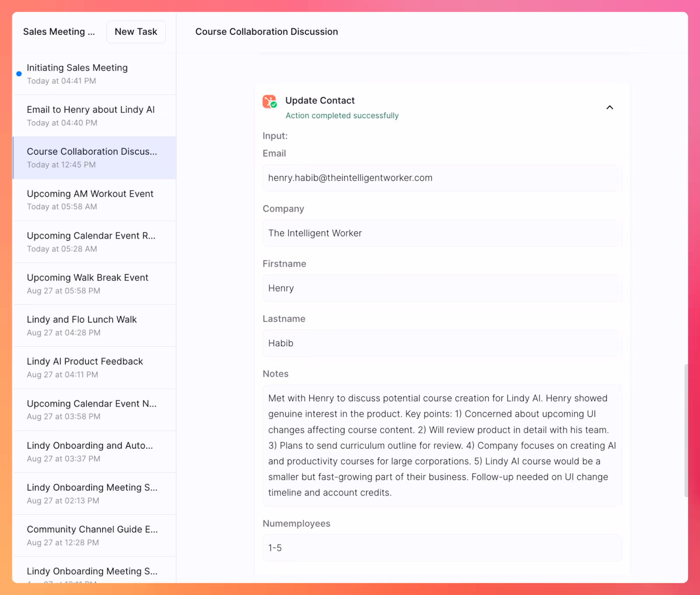The image size is (700, 595).
Task: Select Community Channel Guide E... task
Action: pos(94,536)
